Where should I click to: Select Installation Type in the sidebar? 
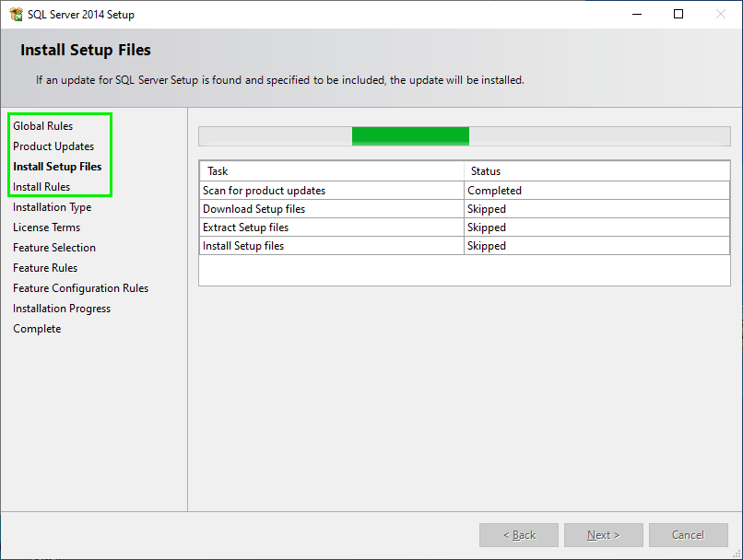tap(51, 206)
